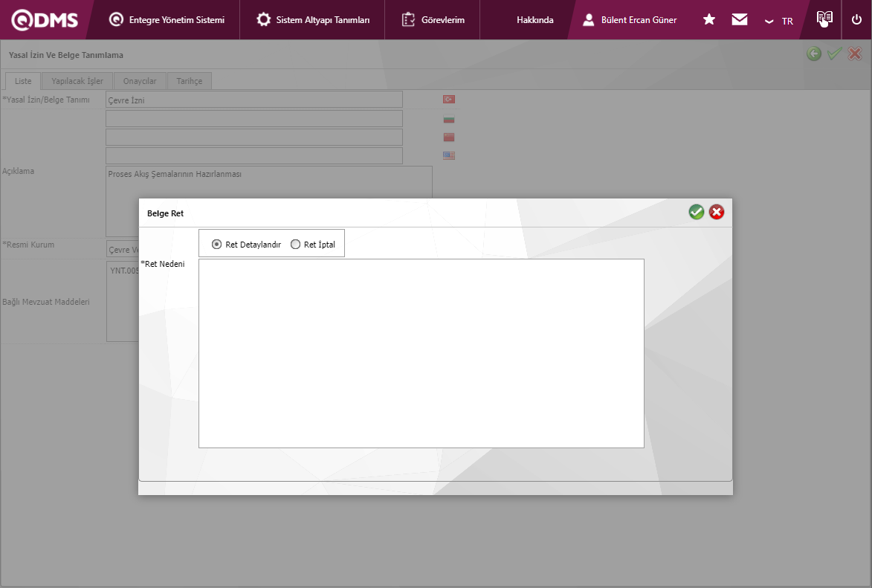Open the help book icon
This screenshot has height=588, width=872.
tap(824, 19)
